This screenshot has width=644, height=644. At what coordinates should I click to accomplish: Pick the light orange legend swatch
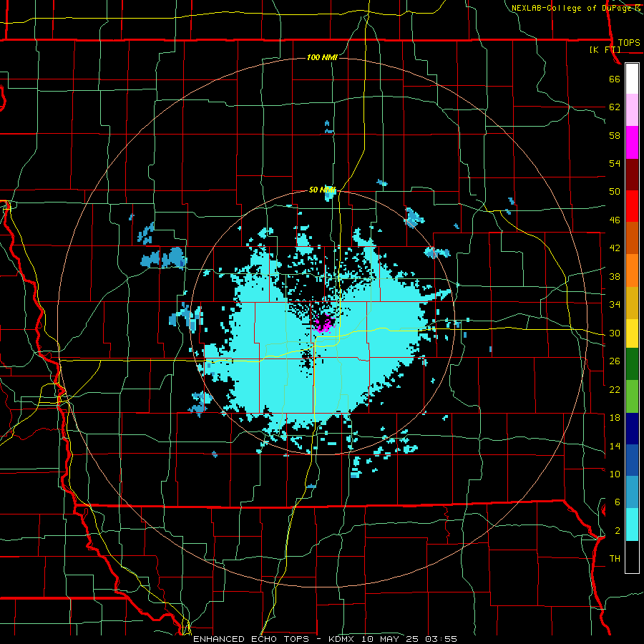(x=632, y=270)
